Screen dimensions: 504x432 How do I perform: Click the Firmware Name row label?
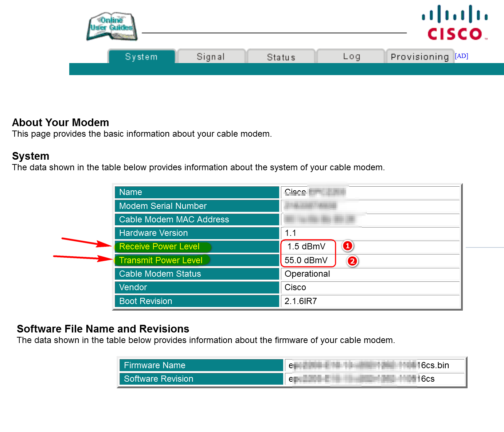[x=155, y=365]
